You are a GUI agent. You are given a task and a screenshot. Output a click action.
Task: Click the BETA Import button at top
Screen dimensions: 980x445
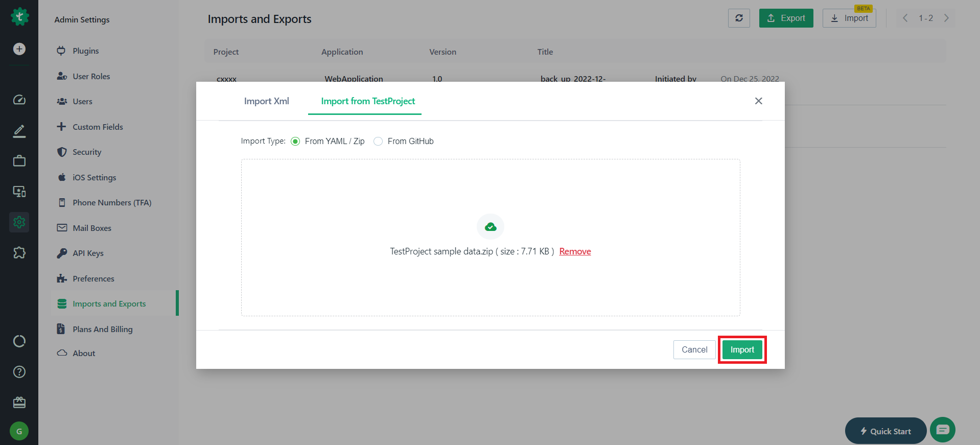point(849,18)
